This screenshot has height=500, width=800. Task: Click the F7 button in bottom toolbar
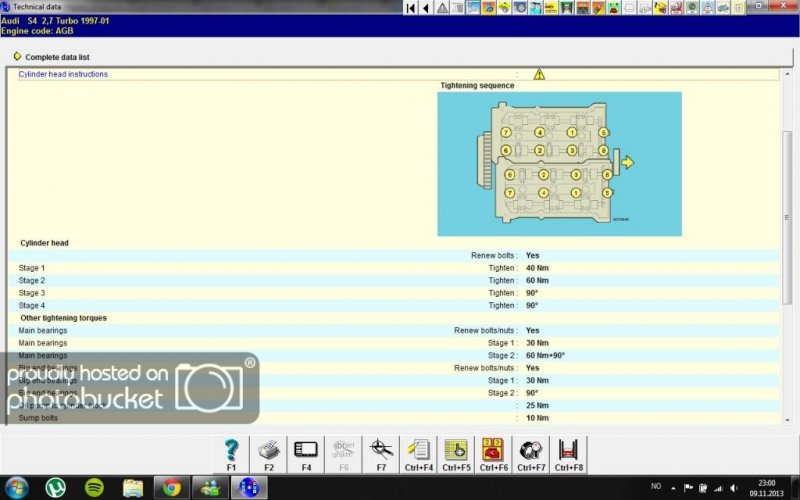[381, 454]
